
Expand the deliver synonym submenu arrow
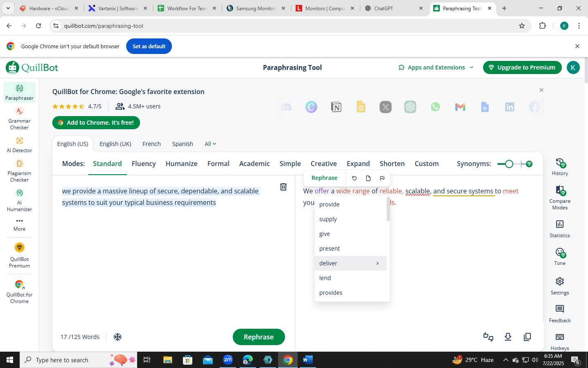click(x=377, y=263)
